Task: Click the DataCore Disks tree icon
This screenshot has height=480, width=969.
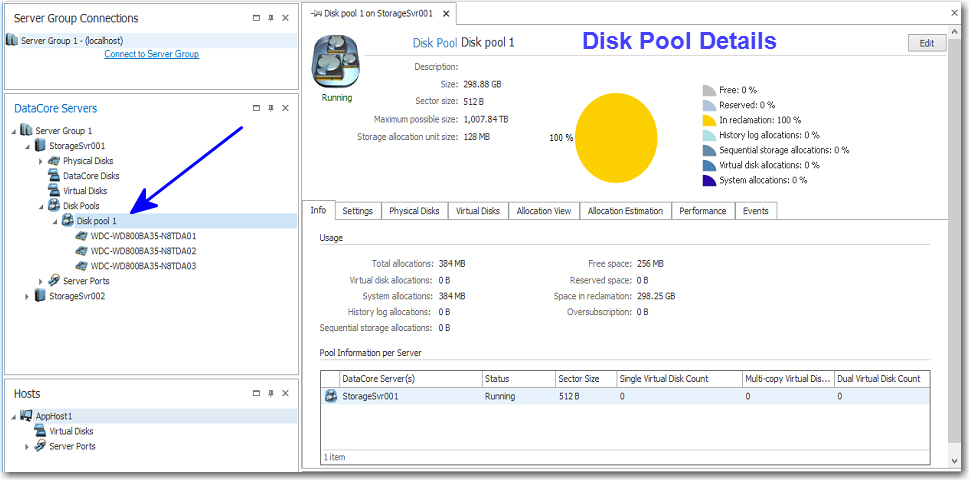Action: [54, 176]
